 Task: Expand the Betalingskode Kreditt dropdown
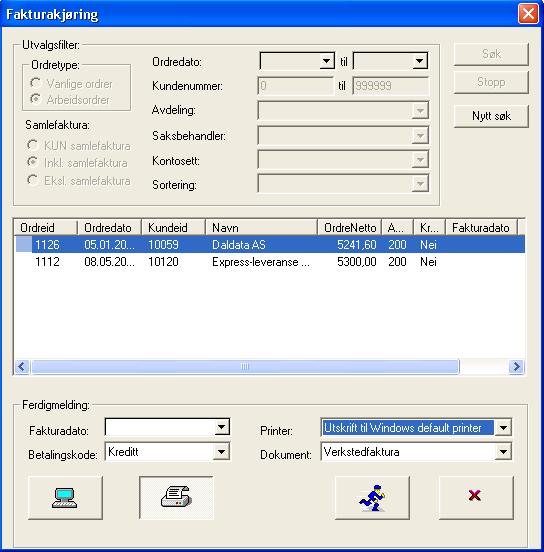click(x=221, y=452)
